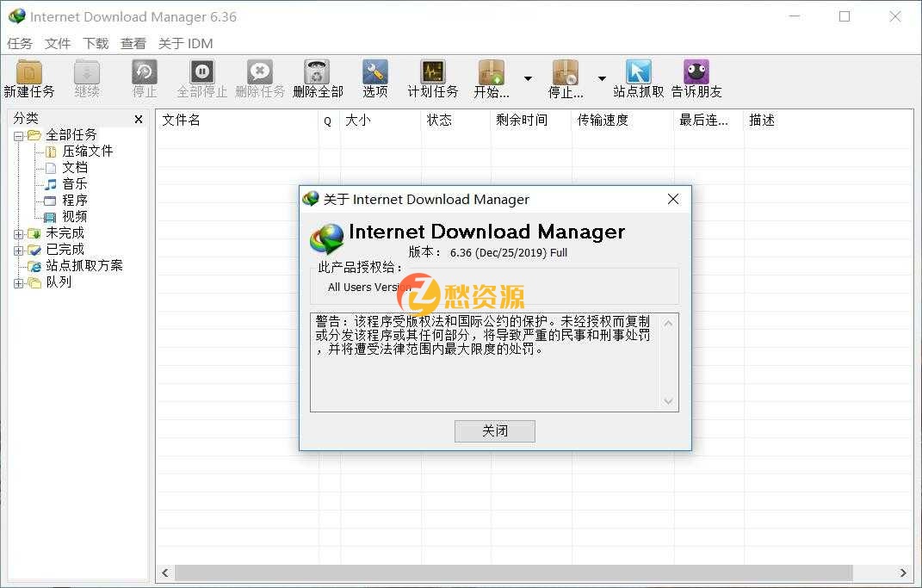
Task: Click the 文件名 column header
Action: [182, 121]
